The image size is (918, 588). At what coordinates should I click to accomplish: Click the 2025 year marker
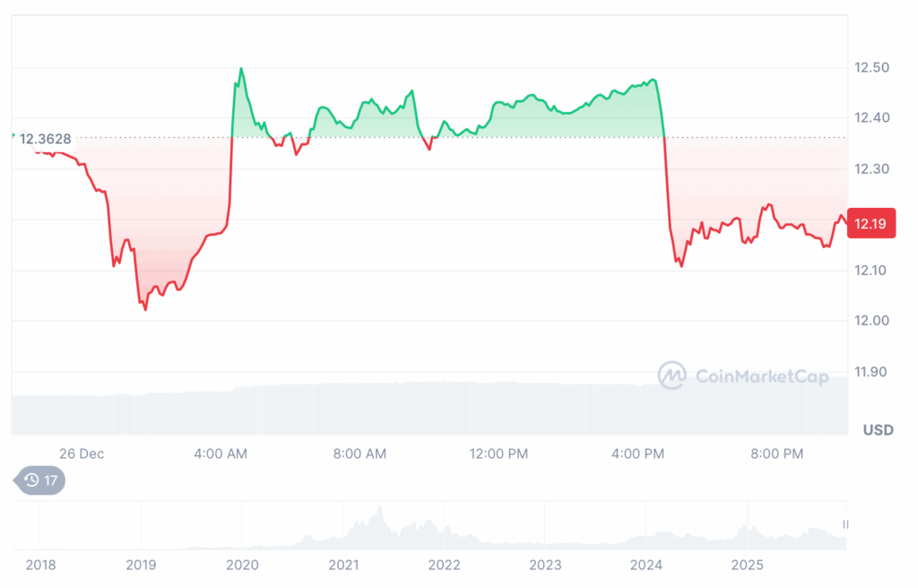point(747,565)
